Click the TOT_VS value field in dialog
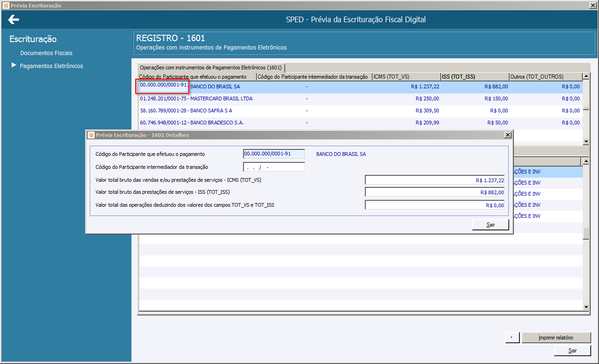The width and height of the screenshot is (599, 364). coord(434,180)
